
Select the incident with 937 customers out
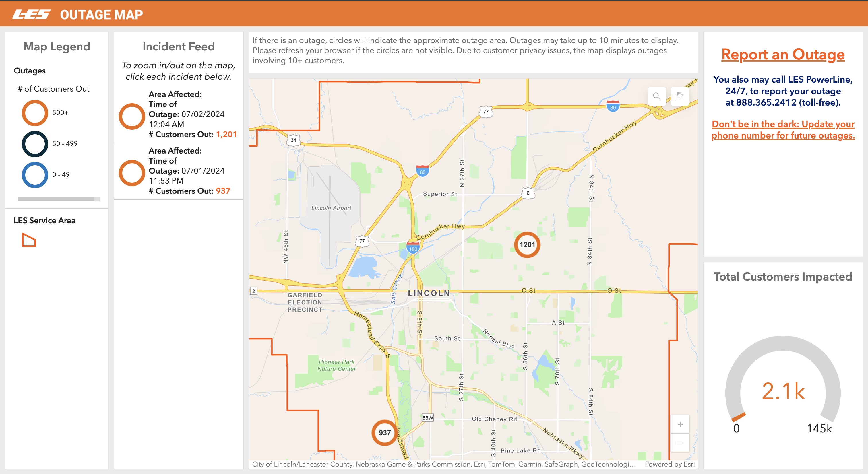tap(179, 171)
